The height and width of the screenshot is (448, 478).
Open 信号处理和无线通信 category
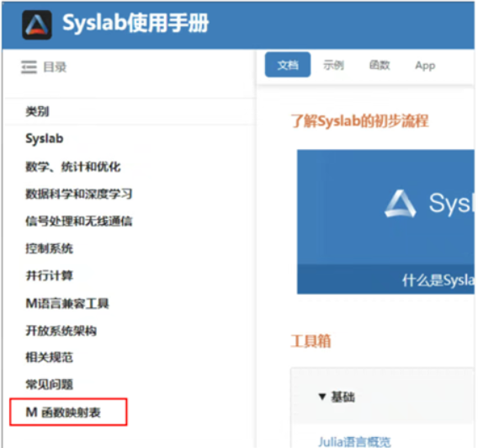click(x=78, y=221)
